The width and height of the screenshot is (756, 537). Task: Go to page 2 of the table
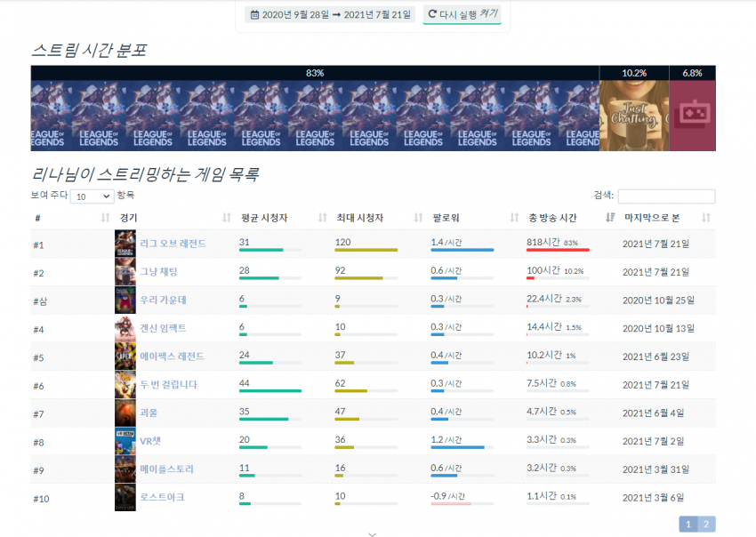[x=706, y=524]
